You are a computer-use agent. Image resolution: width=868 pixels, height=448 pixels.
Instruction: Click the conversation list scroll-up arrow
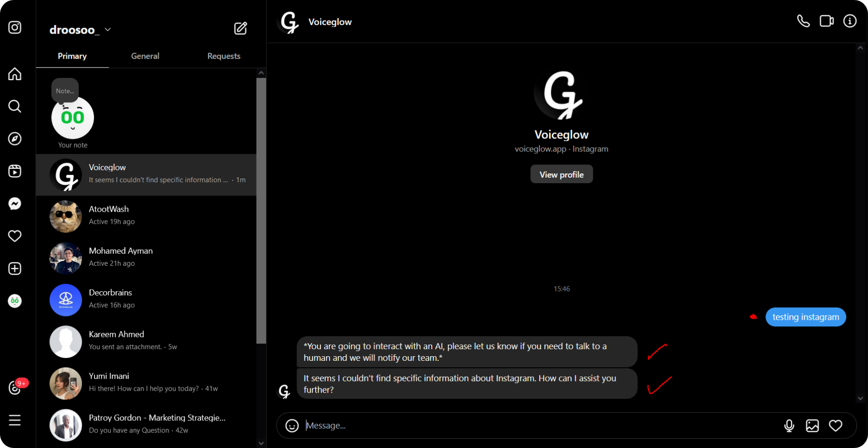[261, 73]
